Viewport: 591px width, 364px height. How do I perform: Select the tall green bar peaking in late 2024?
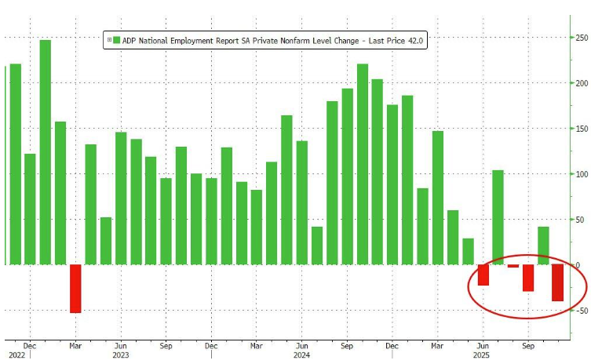(363, 163)
